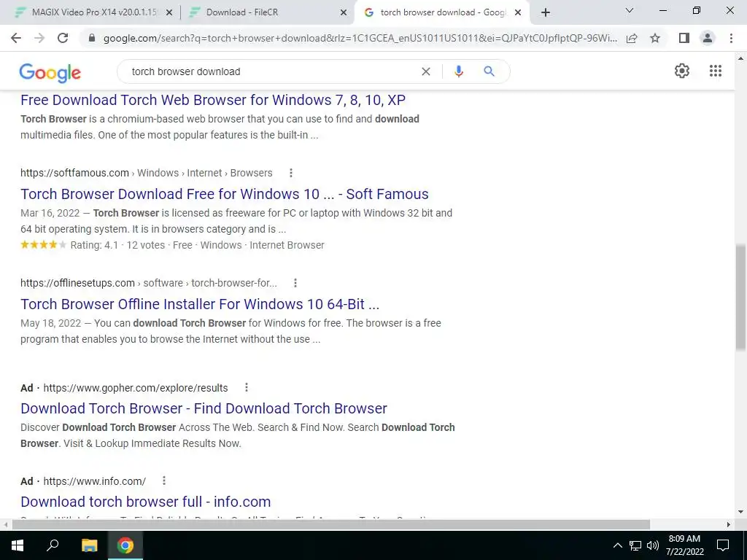Viewport: 747px width, 560px height.
Task: Clear the Google search box text
Action: (426, 71)
